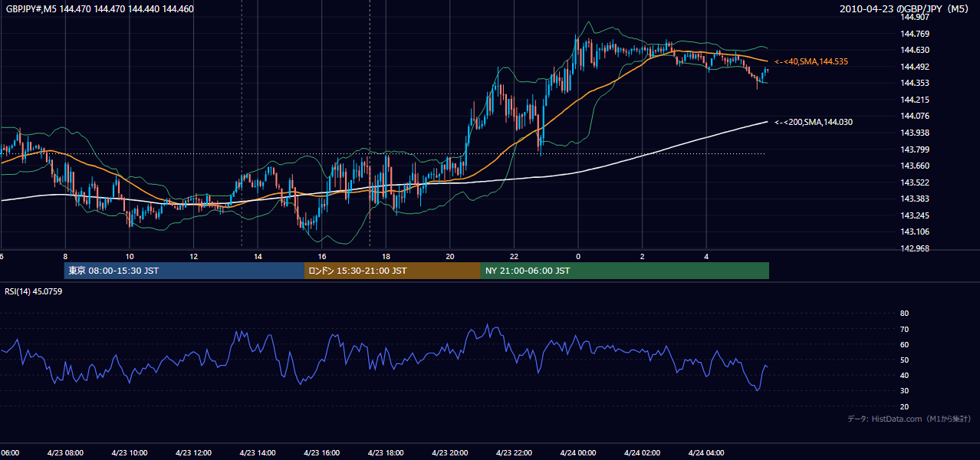Click hour tick 22 under price chart
This screenshot has height=460, width=980.
(x=514, y=256)
